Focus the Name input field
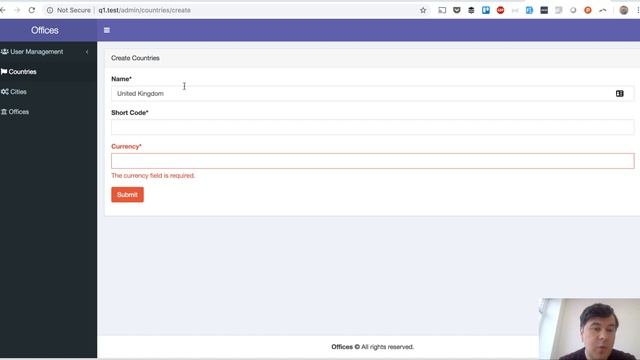This screenshot has height=360, width=640. pos(373,93)
